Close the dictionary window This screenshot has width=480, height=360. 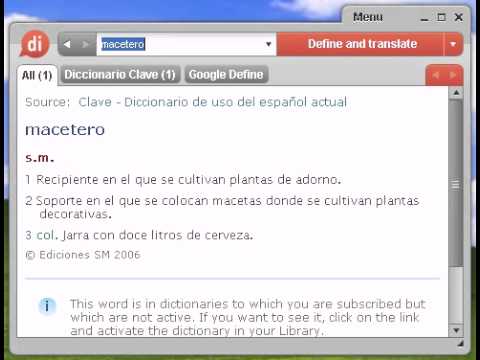(x=459, y=17)
